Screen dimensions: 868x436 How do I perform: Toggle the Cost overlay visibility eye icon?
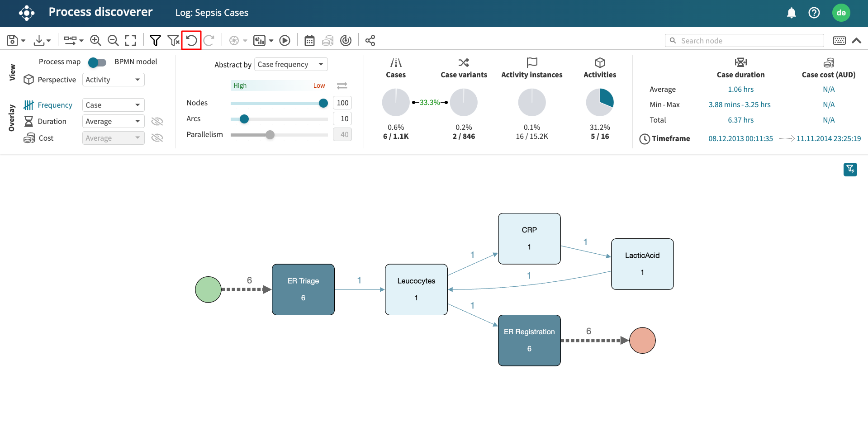coord(157,138)
